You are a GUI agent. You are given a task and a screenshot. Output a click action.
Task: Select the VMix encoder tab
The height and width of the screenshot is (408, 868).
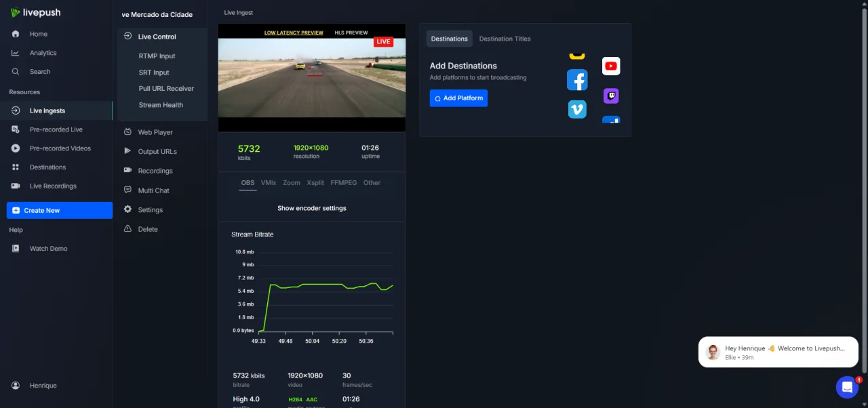269,183
